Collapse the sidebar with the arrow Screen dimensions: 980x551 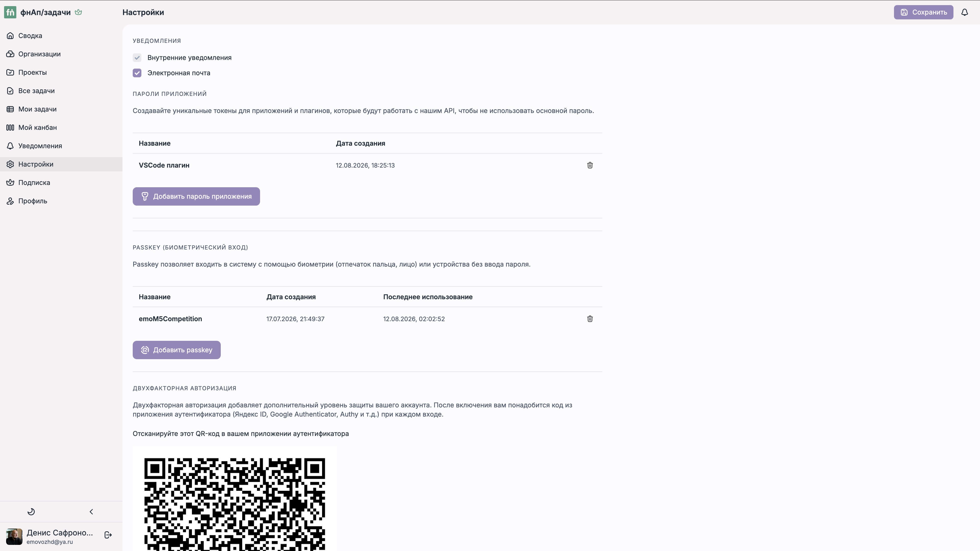(x=91, y=511)
